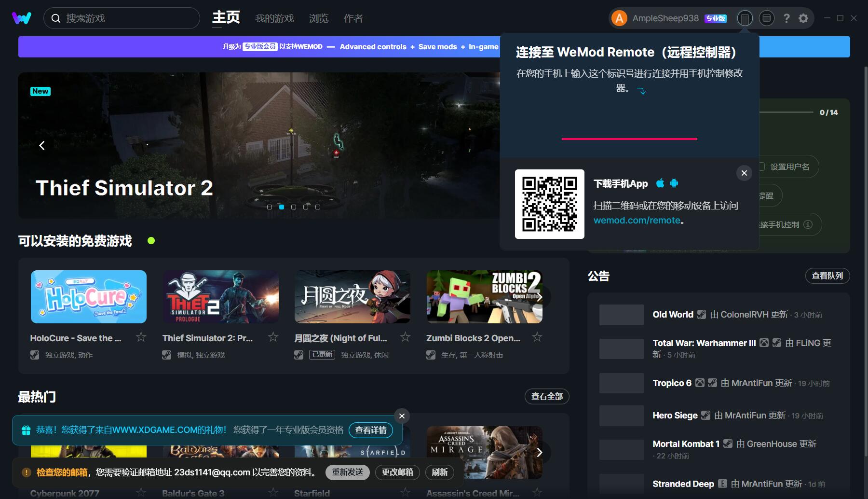Click the red remote code loading bar
This screenshot has height=499, width=868.
629,139
